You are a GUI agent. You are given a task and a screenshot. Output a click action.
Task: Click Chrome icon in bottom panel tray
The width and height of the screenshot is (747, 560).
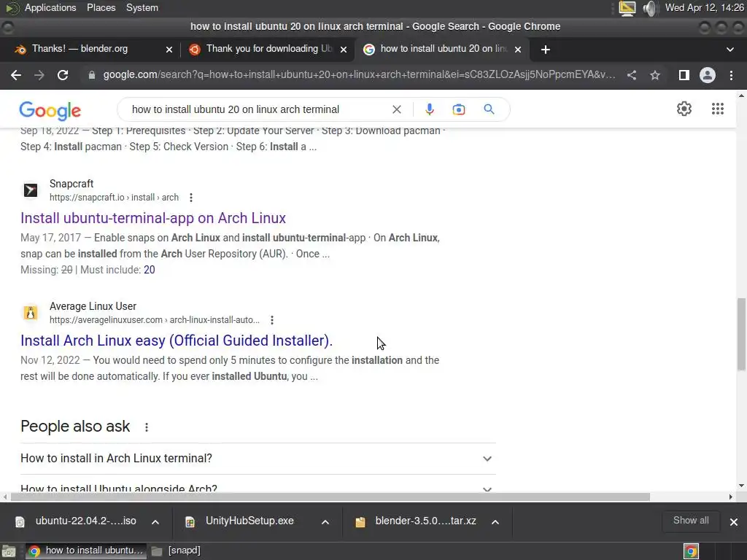(x=691, y=551)
